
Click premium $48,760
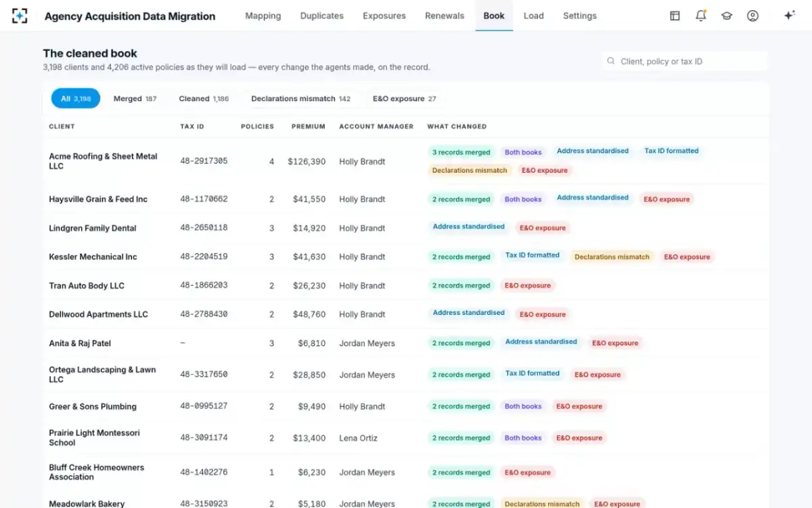[x=309, y=314]
